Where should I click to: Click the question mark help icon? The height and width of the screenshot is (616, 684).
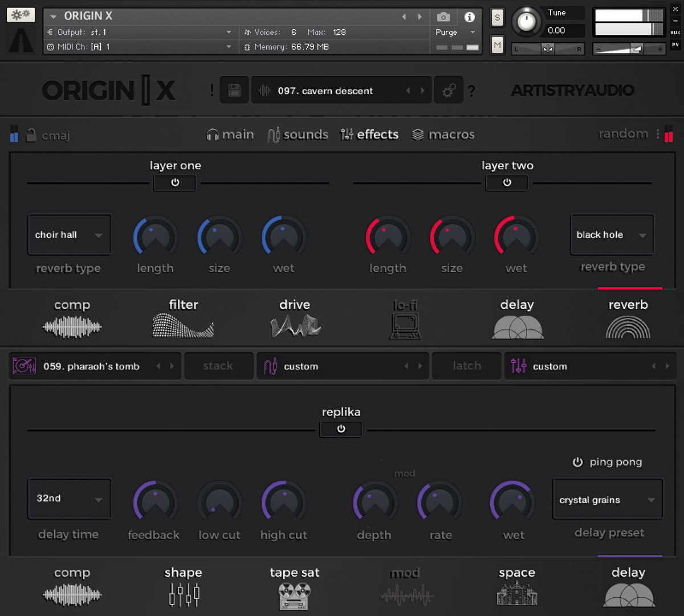tap(471, 91)
